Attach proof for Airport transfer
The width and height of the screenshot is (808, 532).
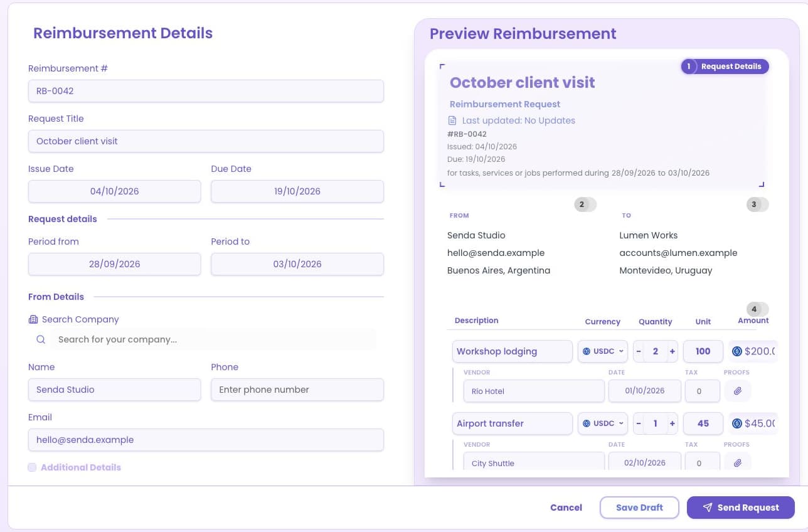pyautogui.click(x=738, y=463)
